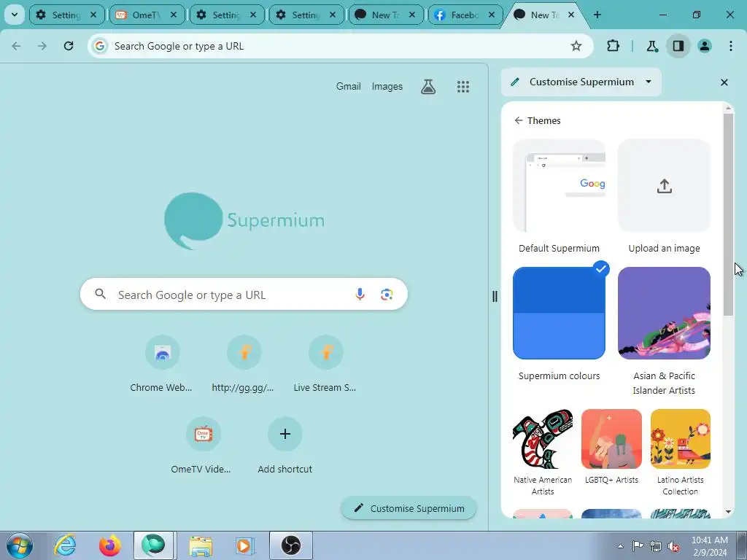Expand the Customise Supermium panel dropdown

649,82
